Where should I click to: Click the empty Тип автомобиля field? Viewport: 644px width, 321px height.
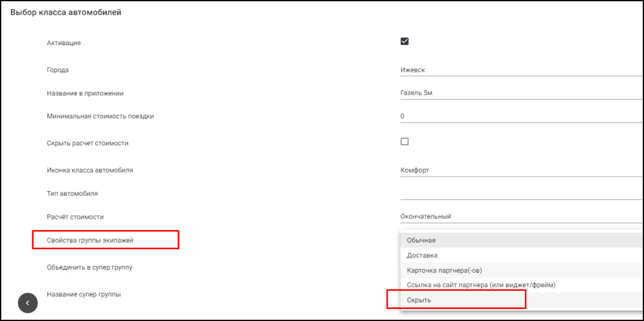(x=520, y=193)
